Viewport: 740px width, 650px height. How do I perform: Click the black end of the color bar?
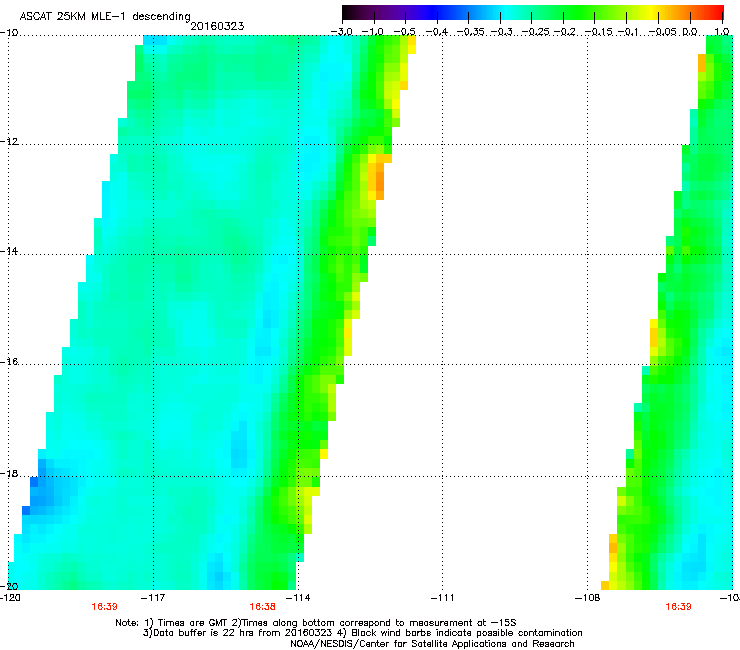(348, 12)
